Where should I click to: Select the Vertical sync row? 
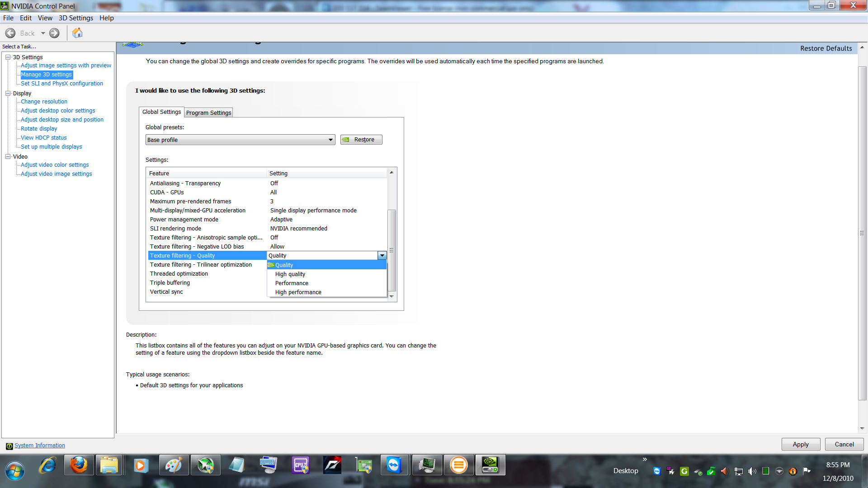(208, 292)
